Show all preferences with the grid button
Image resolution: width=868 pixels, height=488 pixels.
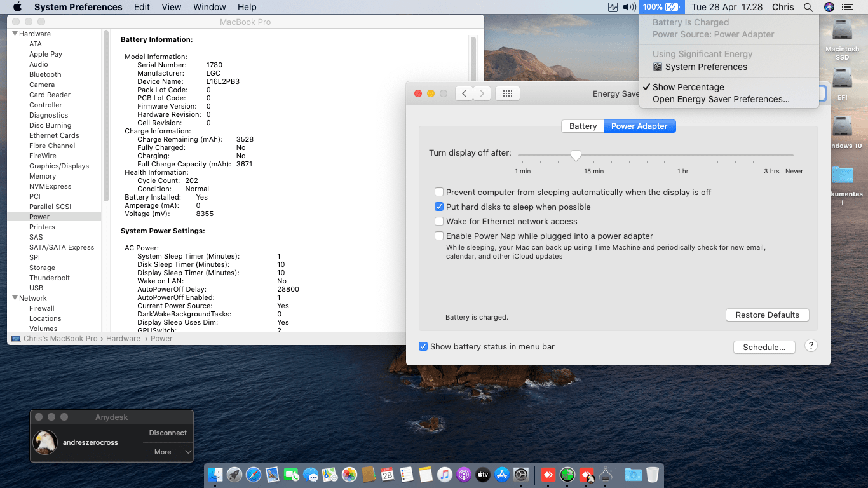pyautogui.click(x=508, y=93)
